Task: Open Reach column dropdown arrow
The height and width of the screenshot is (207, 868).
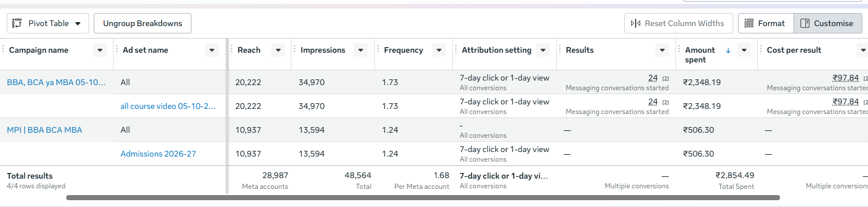Action: click(278, 50)
